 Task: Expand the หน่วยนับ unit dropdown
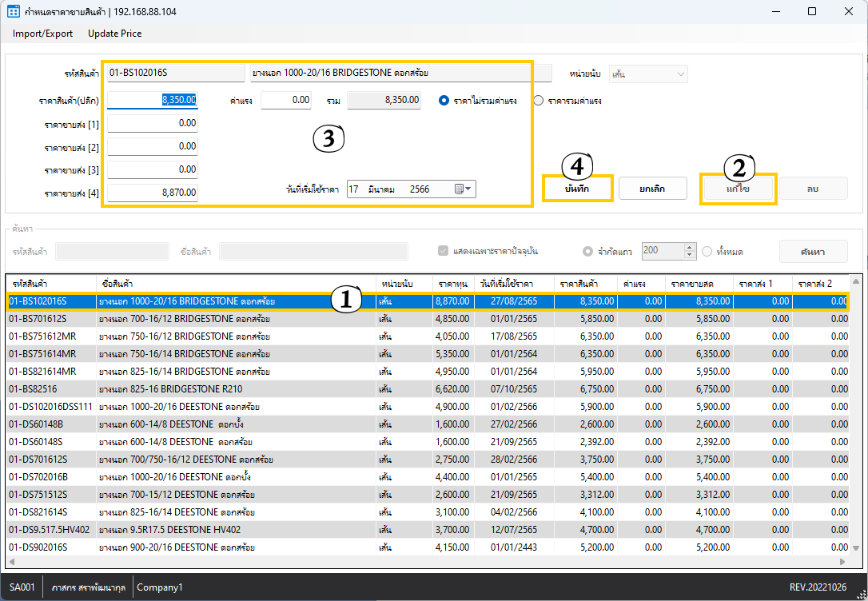click(680, 74)
